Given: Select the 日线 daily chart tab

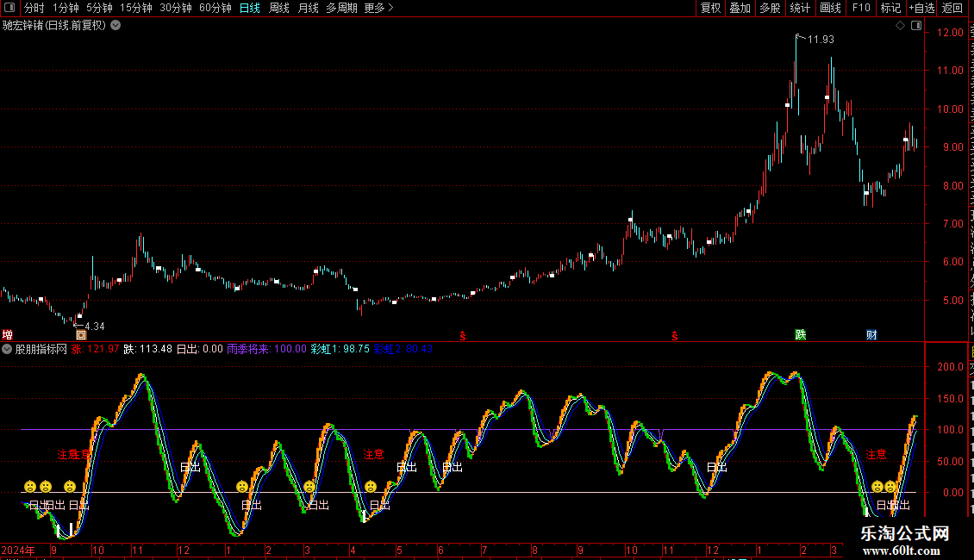Looking at the screenshot, I should tap(250, 8).
